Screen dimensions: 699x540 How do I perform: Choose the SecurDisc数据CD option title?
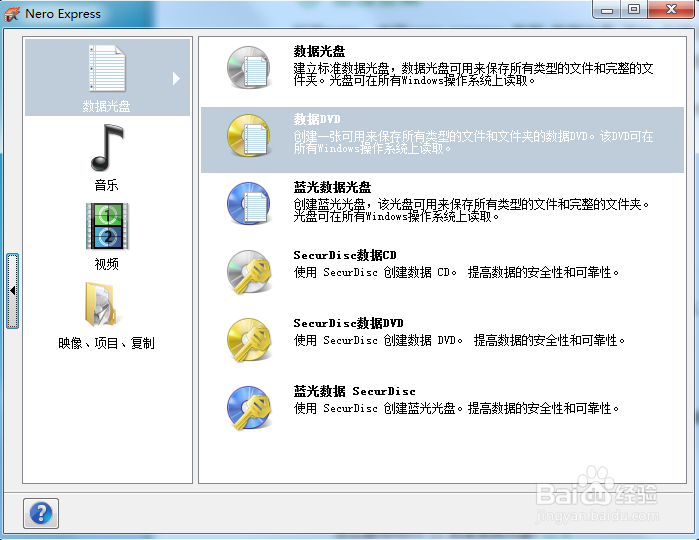pos(345,255)
